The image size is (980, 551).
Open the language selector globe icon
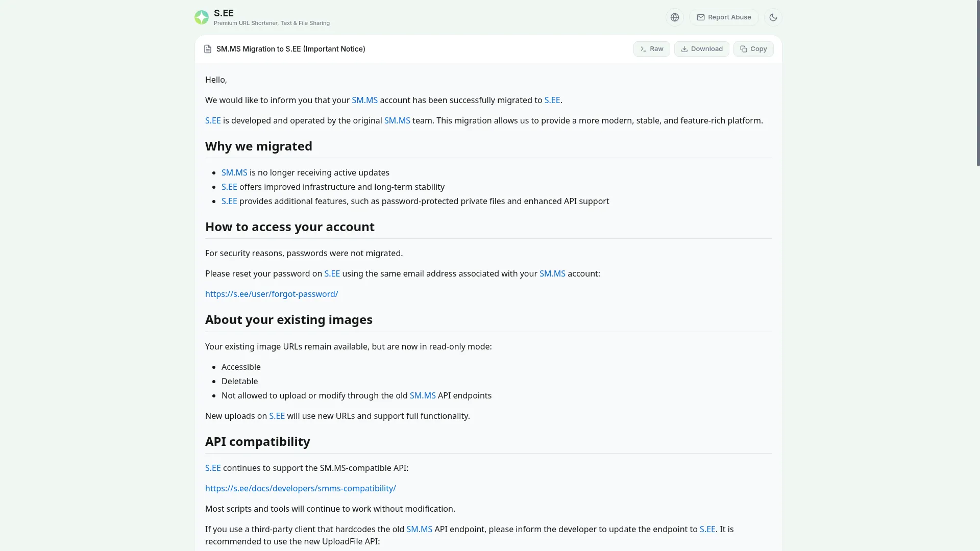click(675, 17)
